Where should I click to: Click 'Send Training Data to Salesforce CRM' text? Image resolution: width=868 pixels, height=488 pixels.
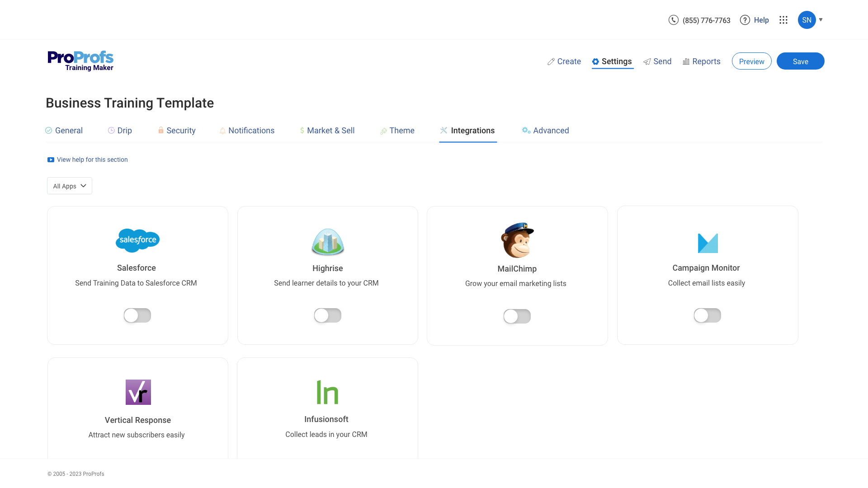click(x=136, y=283)
